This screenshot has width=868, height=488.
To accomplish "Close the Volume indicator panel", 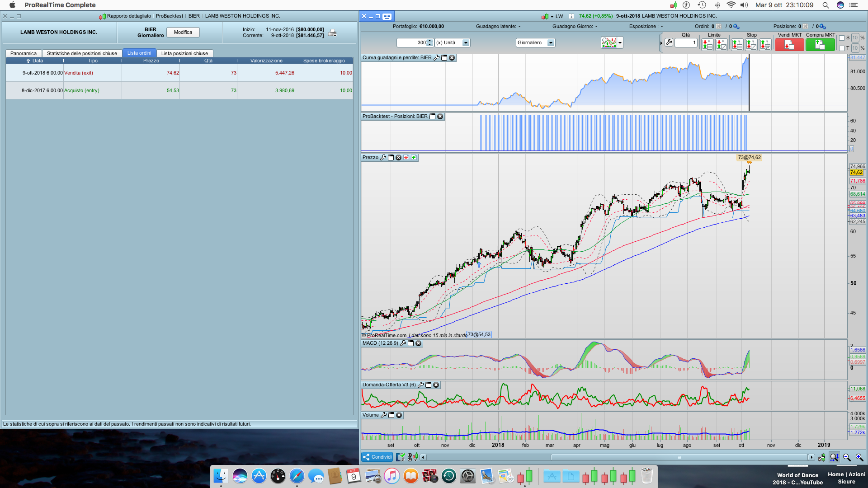I will click(399, 415).
